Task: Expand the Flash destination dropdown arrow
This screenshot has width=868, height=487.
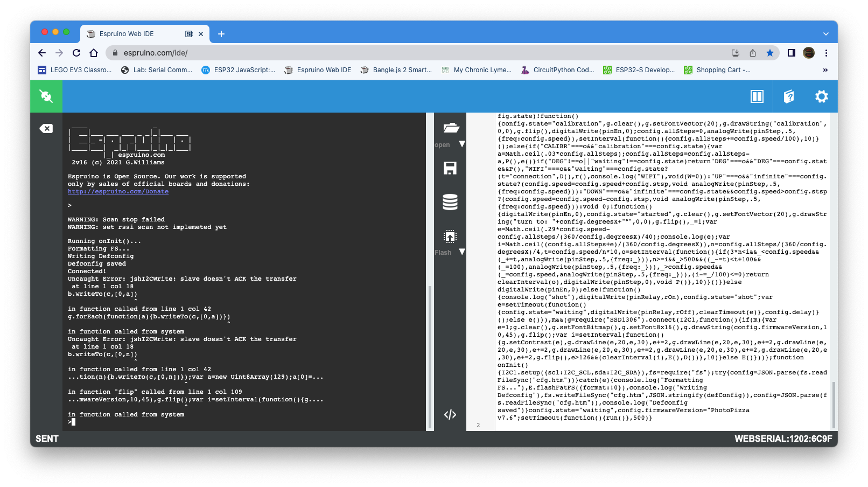Action: click(x=462, y=252)
